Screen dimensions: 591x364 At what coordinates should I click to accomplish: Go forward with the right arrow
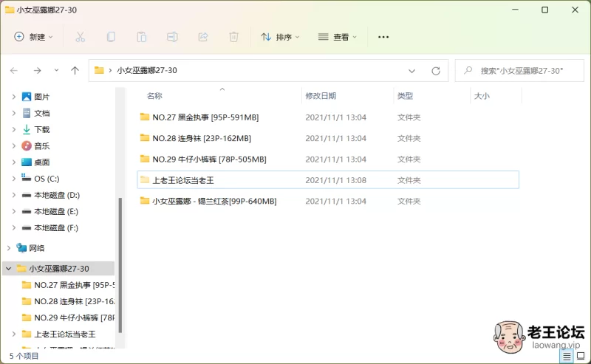click(x=37, y=70)
